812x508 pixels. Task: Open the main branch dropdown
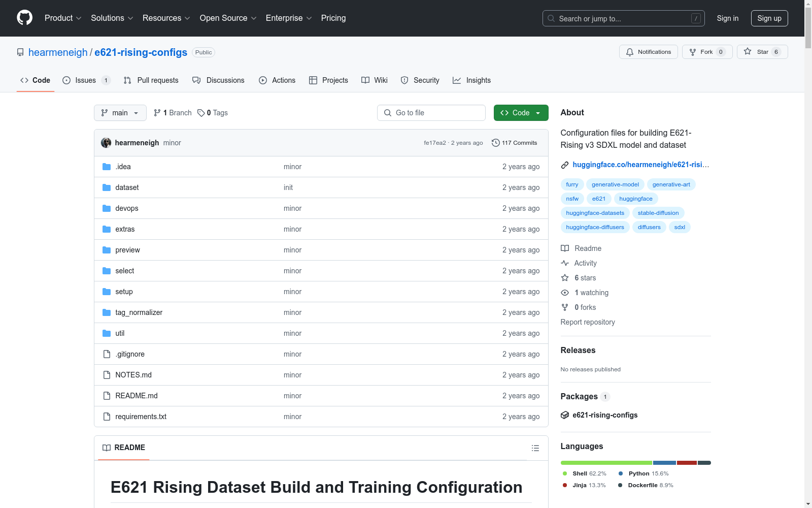[120, 113]
